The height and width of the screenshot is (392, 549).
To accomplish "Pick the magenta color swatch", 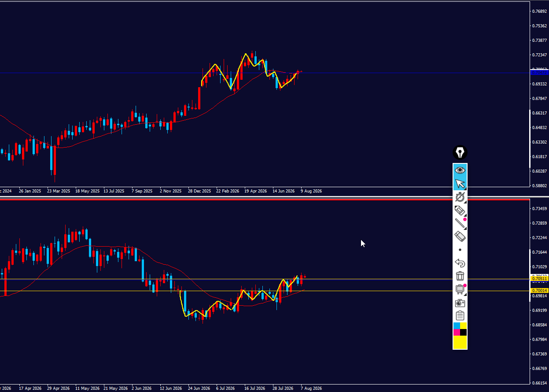I will click(x=457, y=332).
